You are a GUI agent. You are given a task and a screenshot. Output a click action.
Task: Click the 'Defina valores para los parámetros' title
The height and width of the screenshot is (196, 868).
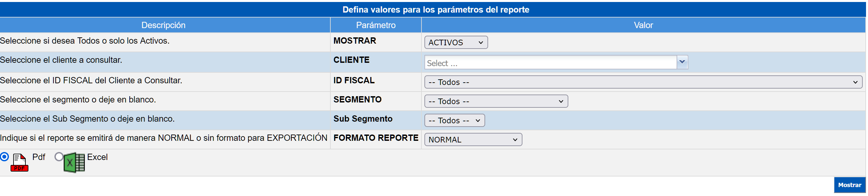coord(436,10)
